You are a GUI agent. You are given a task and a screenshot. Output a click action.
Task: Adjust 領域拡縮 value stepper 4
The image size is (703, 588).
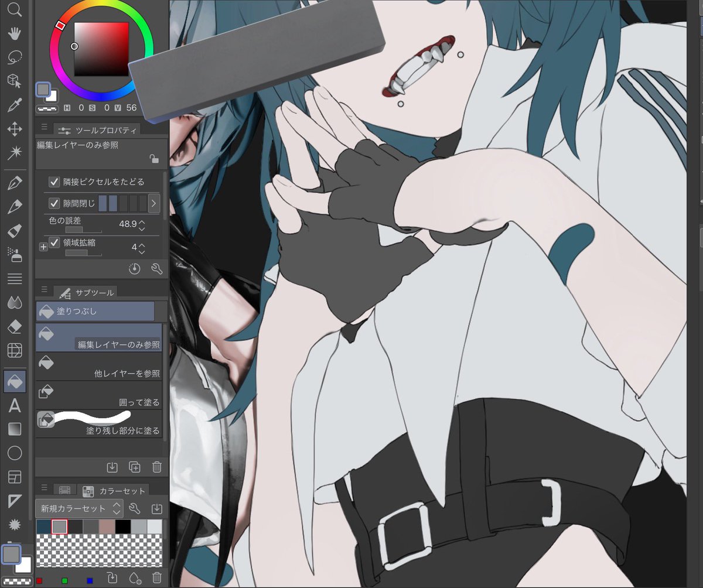[141, 248]
